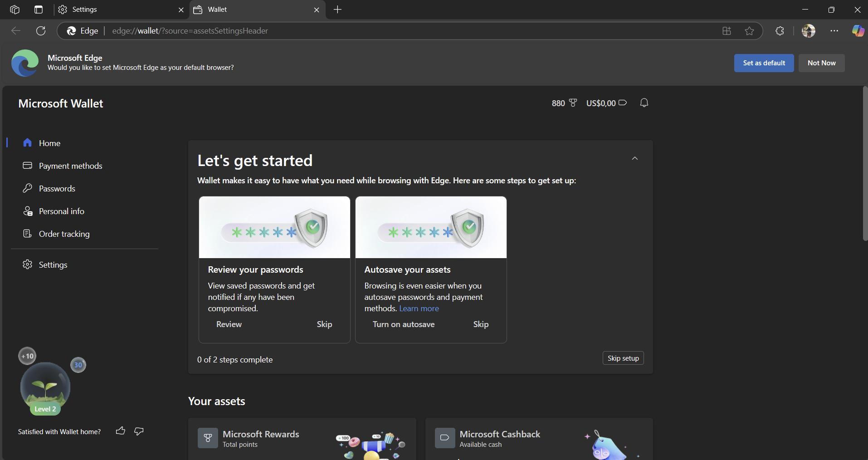Open the user profile avatar
Viewport: 868px width, 460px height.
(x=809, y=31)
